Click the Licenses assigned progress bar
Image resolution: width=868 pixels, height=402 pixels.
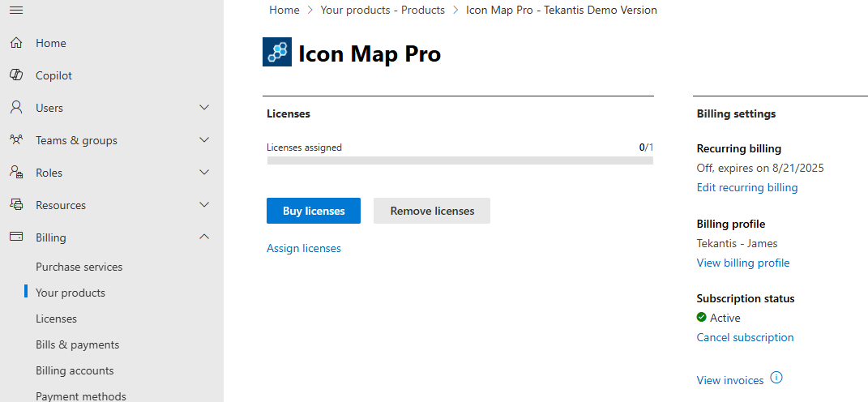460,160
